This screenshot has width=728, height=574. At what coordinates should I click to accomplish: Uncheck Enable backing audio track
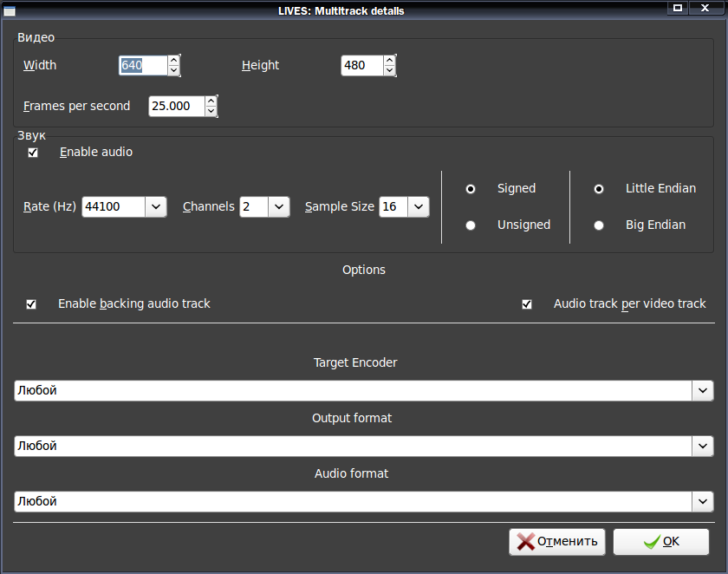click(31, 304)
